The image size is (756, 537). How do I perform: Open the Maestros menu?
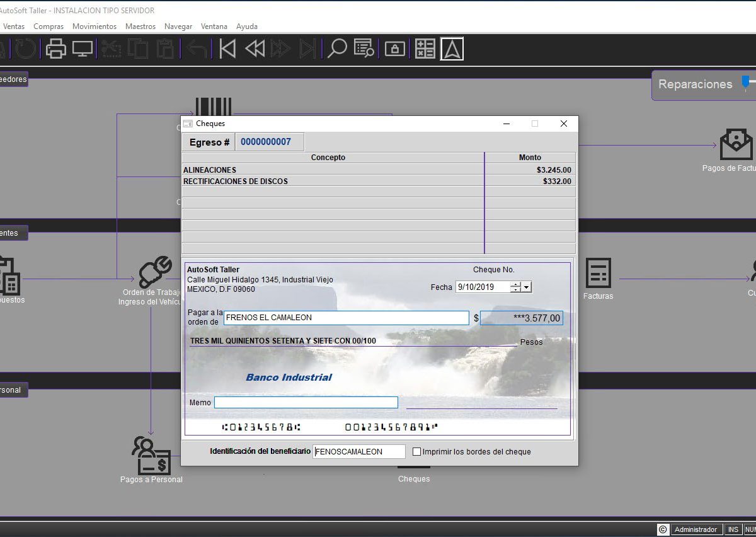(x=140, y=26)
